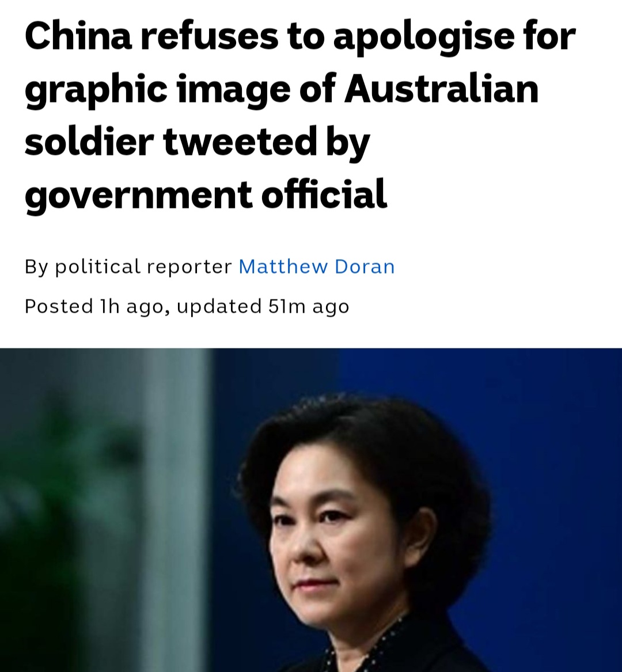
Task: Click the article headline's first line about China
Action: (x=300, y=36)
